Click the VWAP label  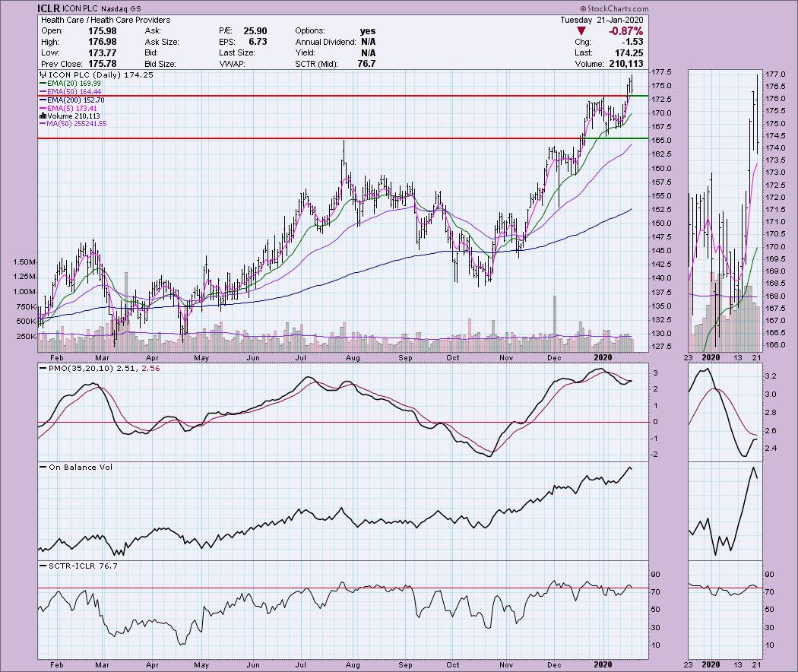233,64
